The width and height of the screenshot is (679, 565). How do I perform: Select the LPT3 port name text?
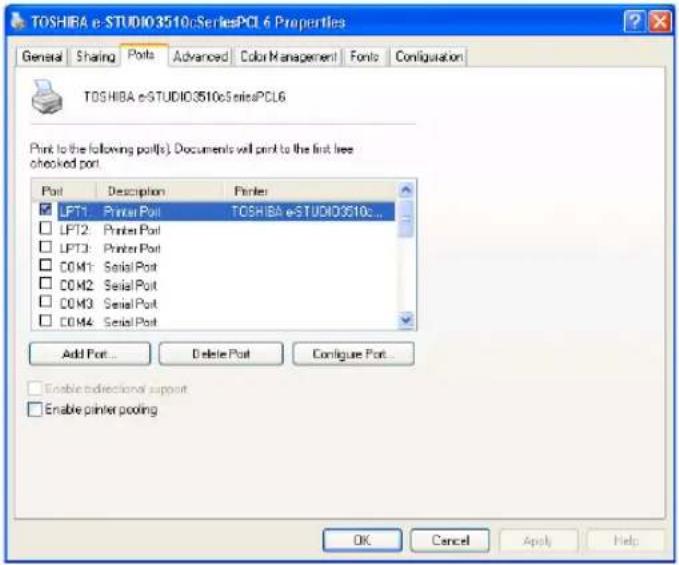74,249
